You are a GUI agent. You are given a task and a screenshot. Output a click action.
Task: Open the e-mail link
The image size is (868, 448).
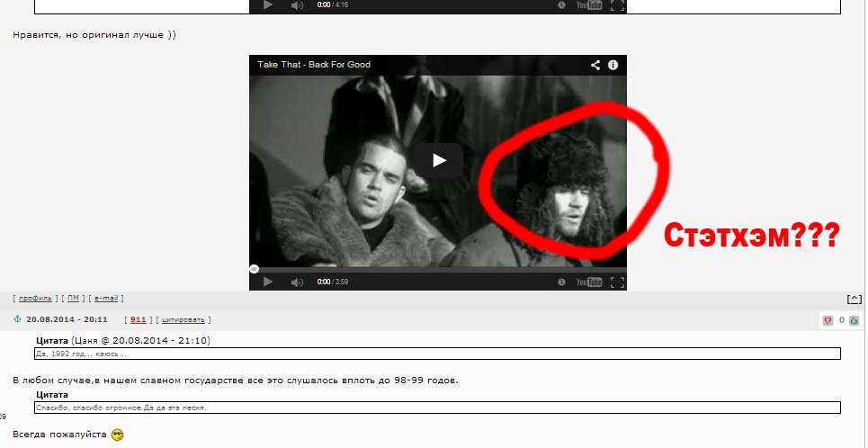(106, 299)
